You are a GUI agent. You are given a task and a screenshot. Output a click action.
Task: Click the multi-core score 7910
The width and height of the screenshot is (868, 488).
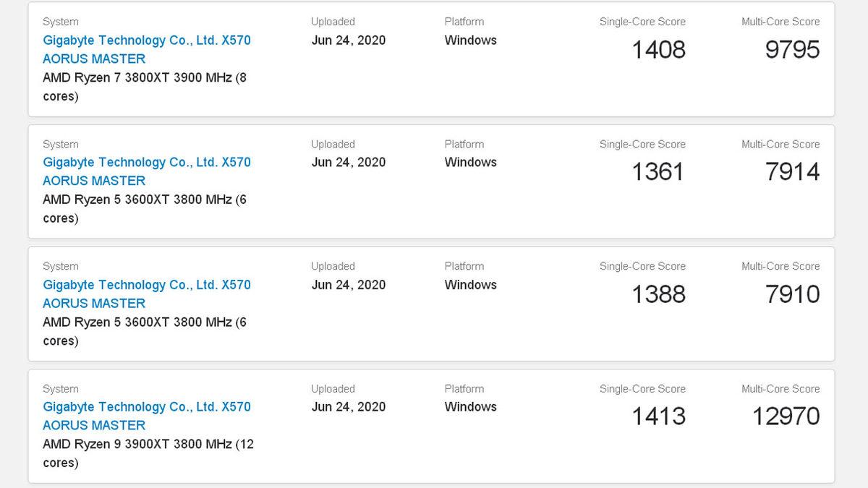pyautogui.click(x=792, y=294)
